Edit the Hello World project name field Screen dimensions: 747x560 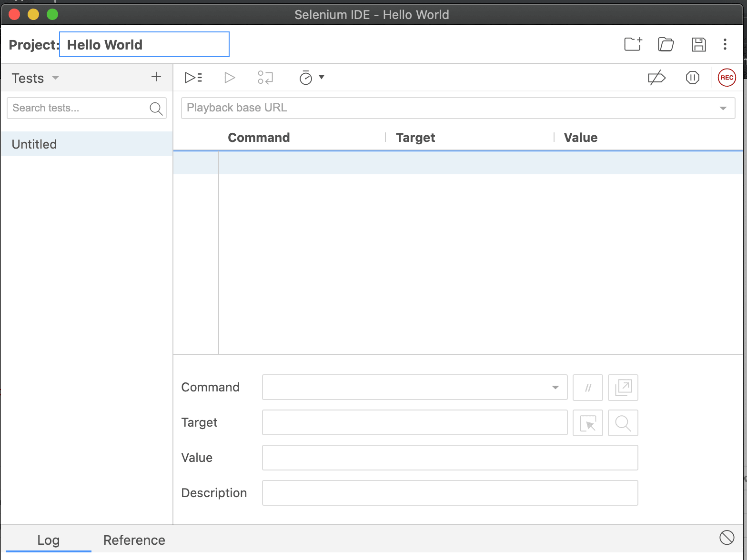coord(144,44)
